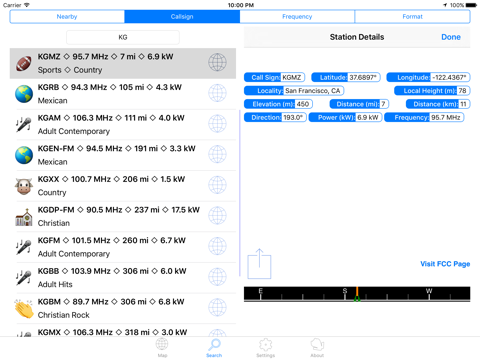Viewport: 480px width, 360px height.
Task: Click the Distance (km) 11 field
Action: click(438, 104)
